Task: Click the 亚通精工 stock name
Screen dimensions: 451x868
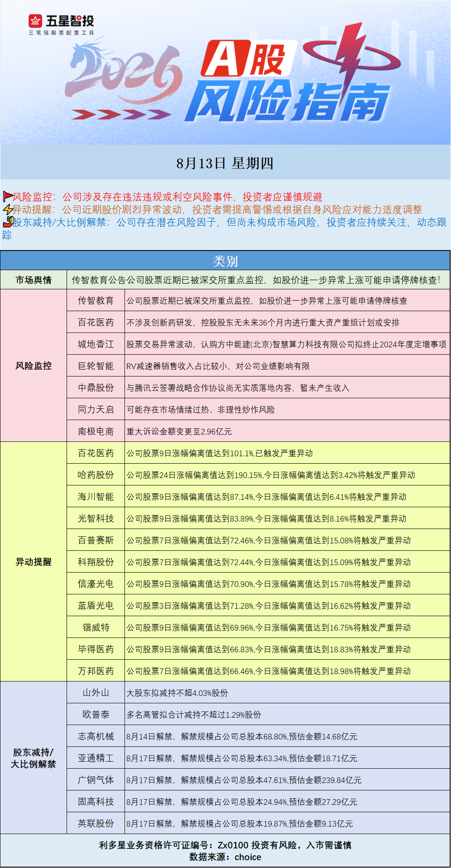Action: click(96, 758)
